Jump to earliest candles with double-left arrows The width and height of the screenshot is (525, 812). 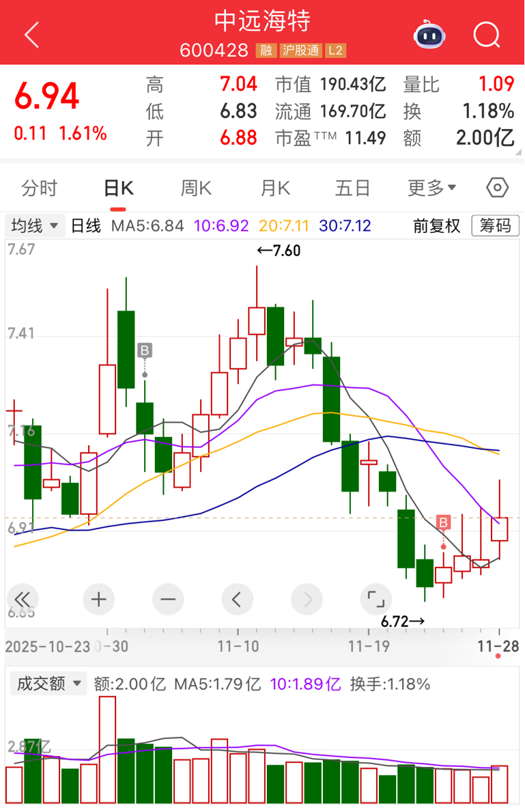[x=22, y=600]
